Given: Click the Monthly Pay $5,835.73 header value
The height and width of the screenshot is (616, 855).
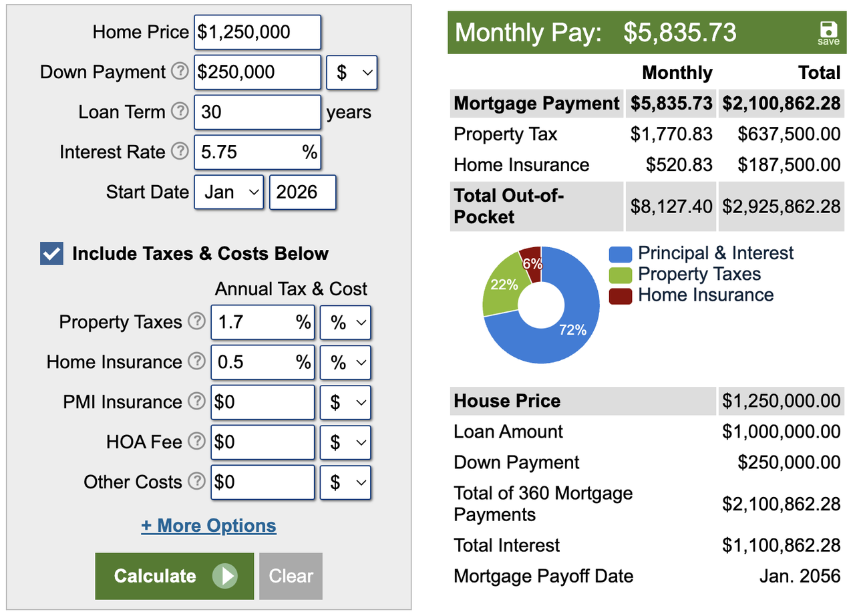Looking at the screenshot, I should 680,32.
